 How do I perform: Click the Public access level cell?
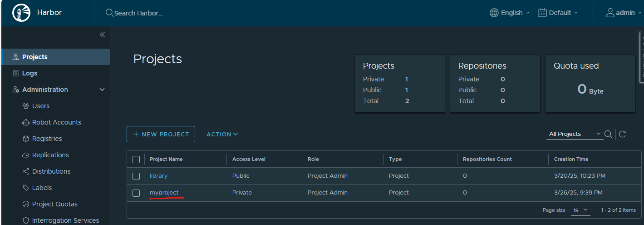pos(241,176)
